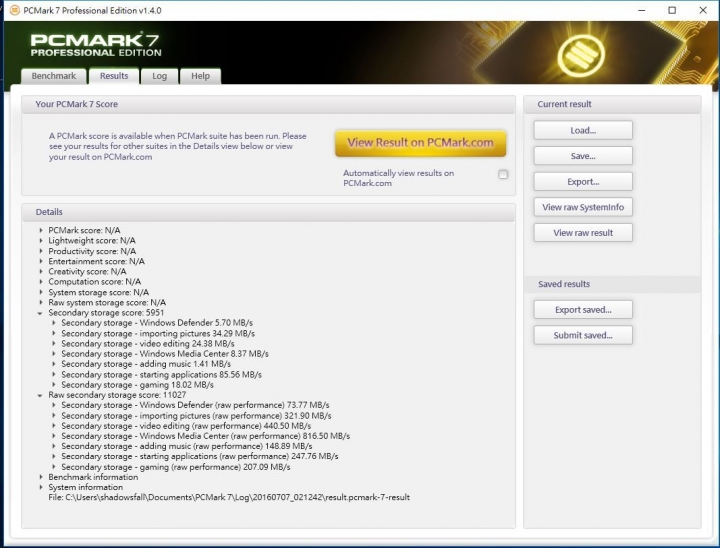Viewport: 720px width, 548px height.
Task: Click View Result on PCMark.com button
Action: pyautogui.click(x=420, y=143)
